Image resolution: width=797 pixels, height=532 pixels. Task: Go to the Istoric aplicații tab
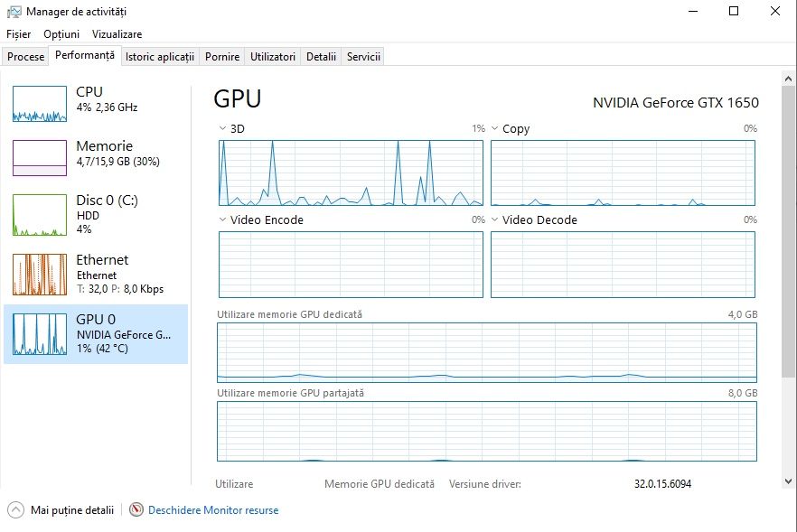point(160,57)
